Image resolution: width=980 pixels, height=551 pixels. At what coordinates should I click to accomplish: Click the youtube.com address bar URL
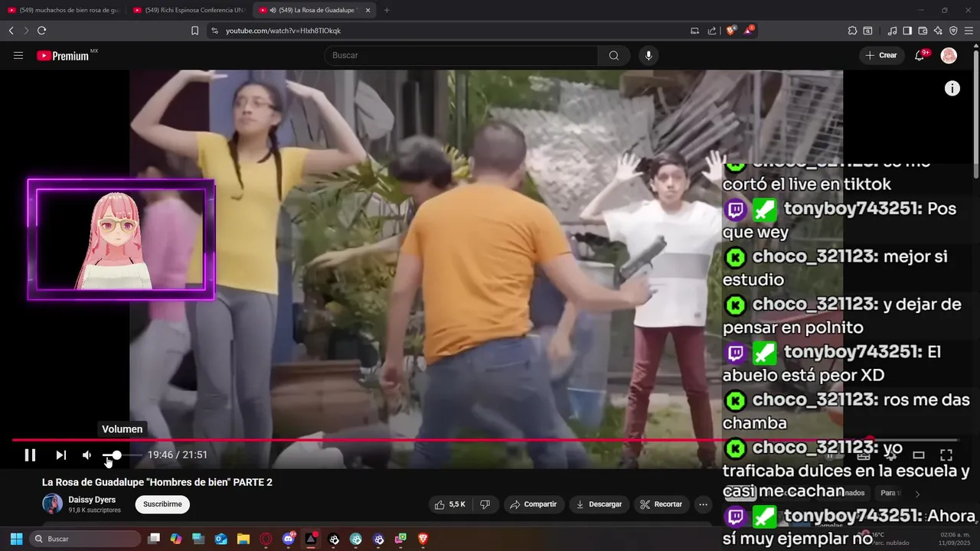tap(283, 31)
